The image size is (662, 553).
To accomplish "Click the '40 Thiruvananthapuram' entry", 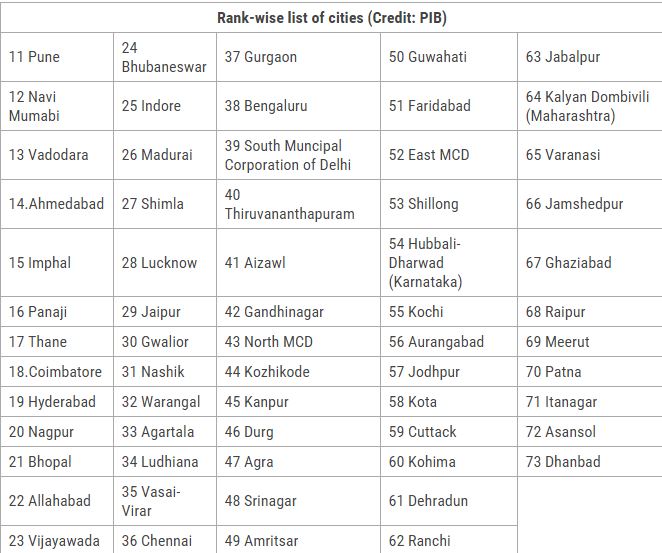I will pos(298,204).
